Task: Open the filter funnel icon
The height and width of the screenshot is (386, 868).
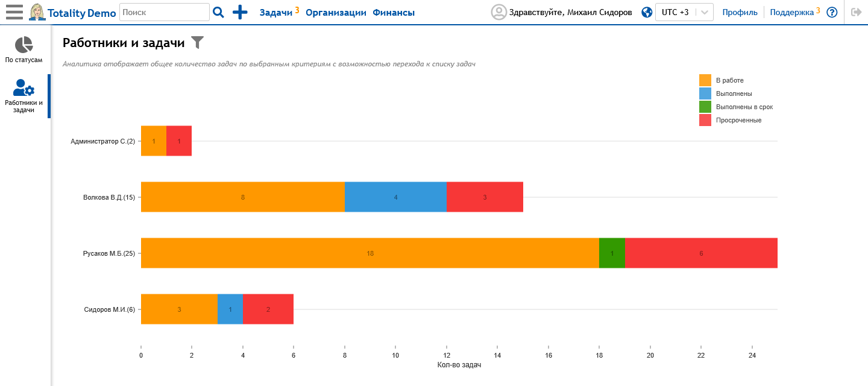Action: coord(198,42)
